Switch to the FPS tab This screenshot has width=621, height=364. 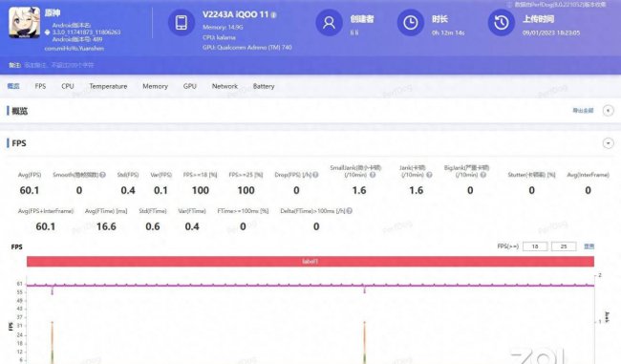(x=40, y=86)
